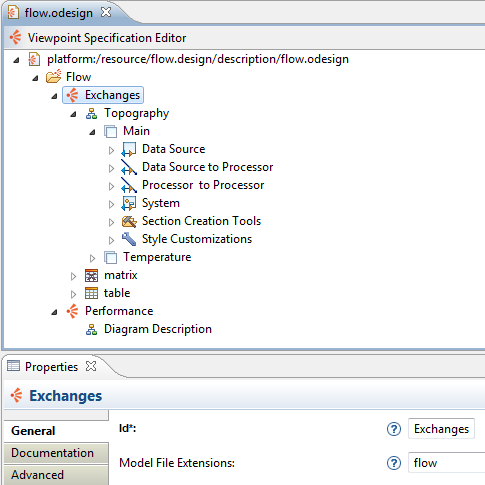This screenshot has width=485, height=485.
Task: Expand the Processor to Processor item
Action: [x=111, y=186]
